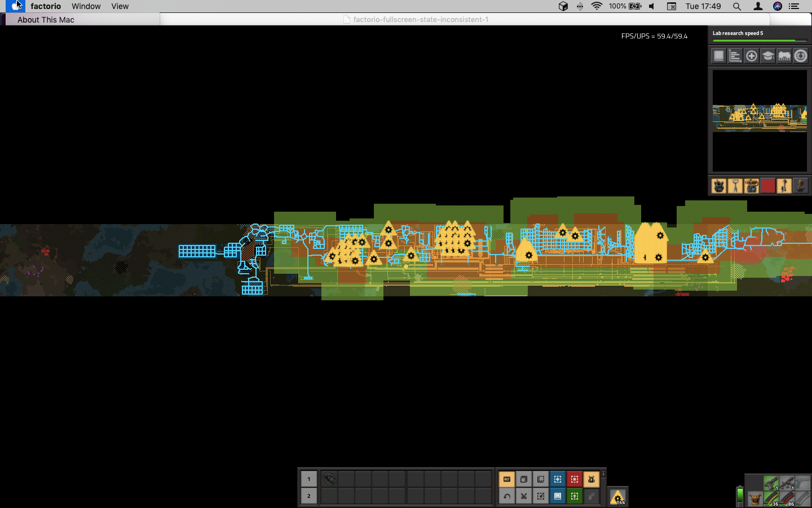Toggle the first minimap filter (turret icon)

tap(718, 186)
